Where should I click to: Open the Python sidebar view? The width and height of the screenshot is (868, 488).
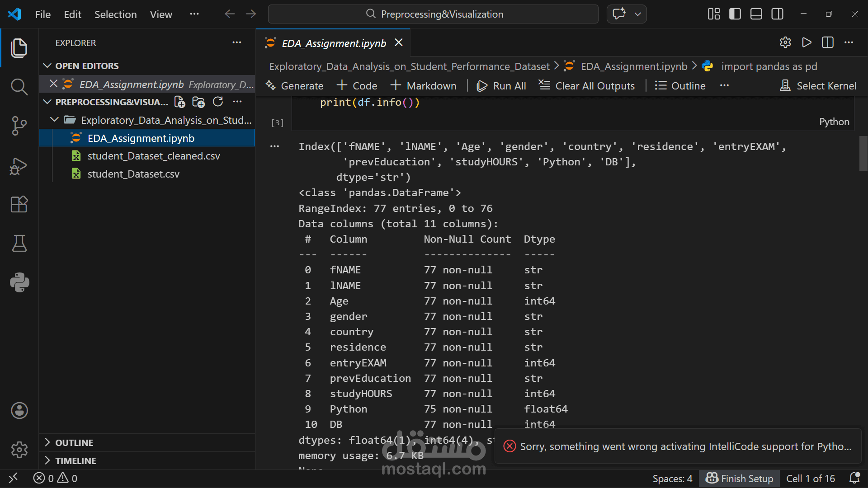[19, 282]
